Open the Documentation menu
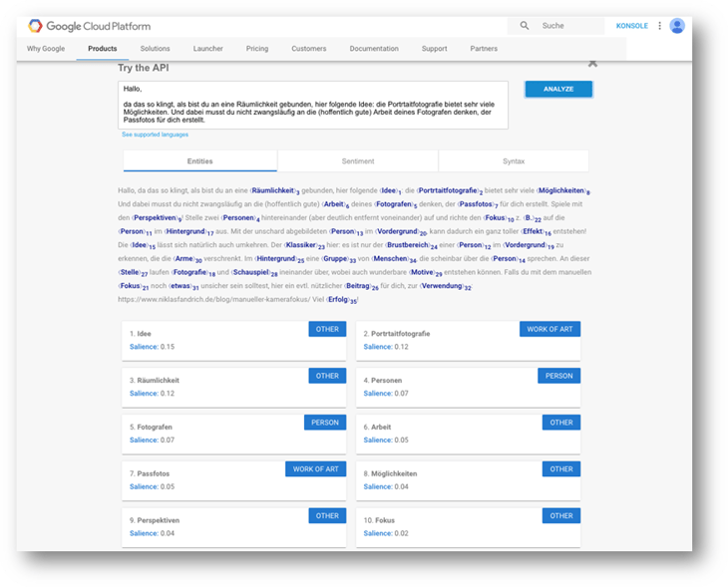728x587 pixels. (x=374, y=48)
